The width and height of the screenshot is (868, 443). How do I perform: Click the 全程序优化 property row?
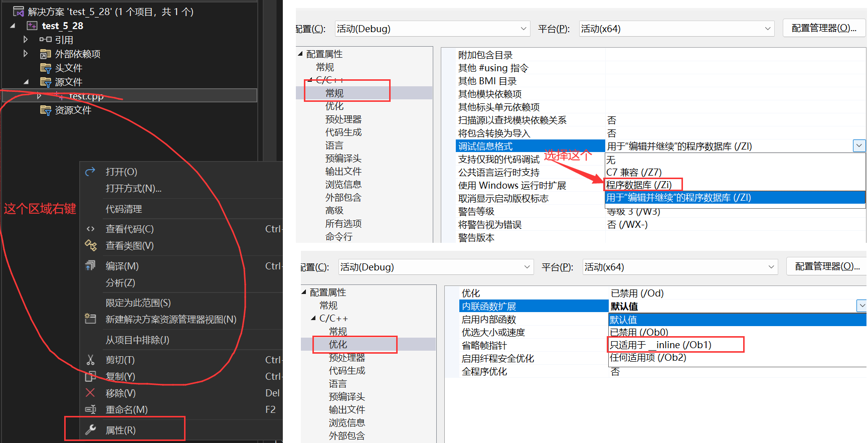click(663, 371)
